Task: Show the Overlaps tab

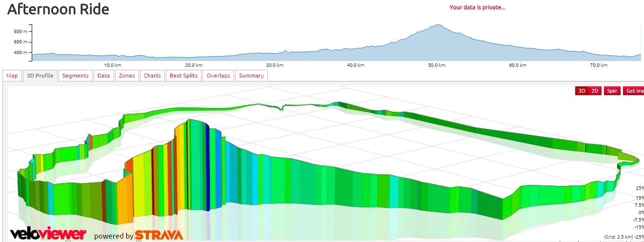Action: [x=218, y=76]
